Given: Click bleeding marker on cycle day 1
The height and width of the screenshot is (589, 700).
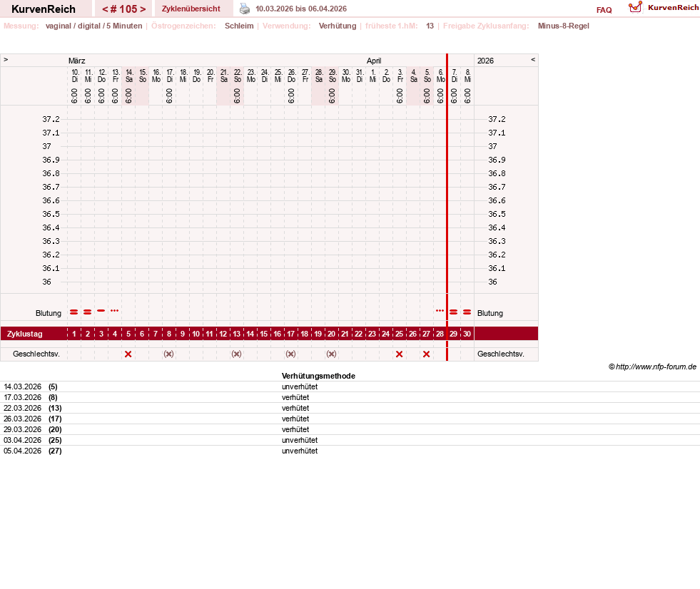Looking at the screenshot, I should point(74,312).
